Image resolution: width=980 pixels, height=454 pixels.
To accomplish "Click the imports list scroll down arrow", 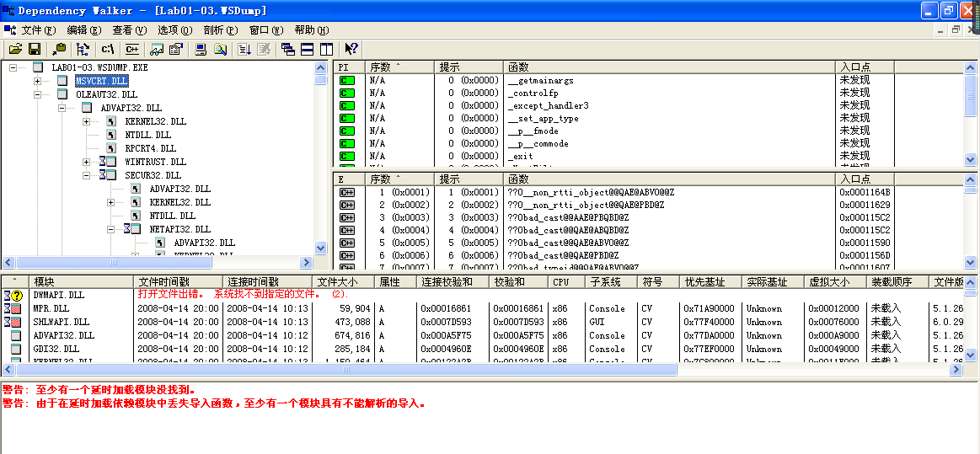I will click(970, 159).
